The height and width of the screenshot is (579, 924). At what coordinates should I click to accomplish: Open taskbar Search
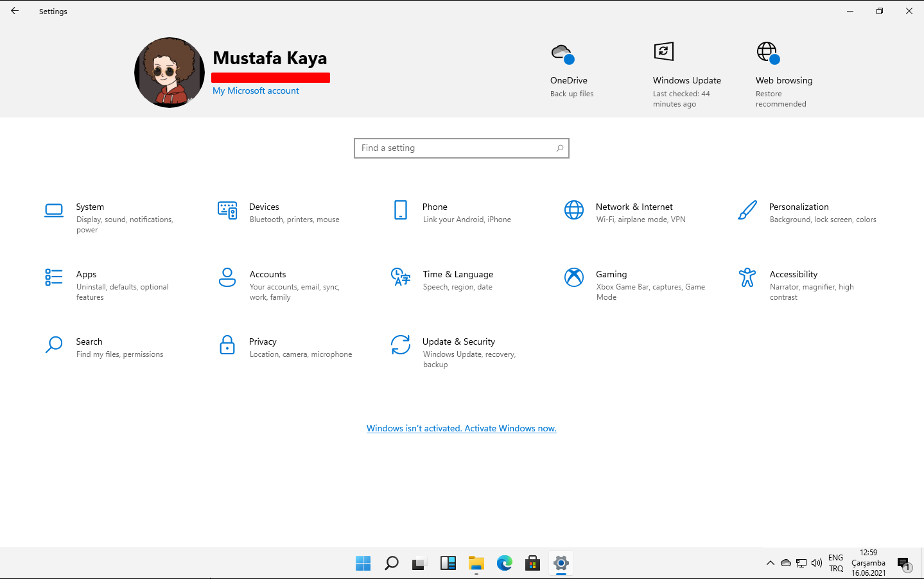(x=392, y=564)
